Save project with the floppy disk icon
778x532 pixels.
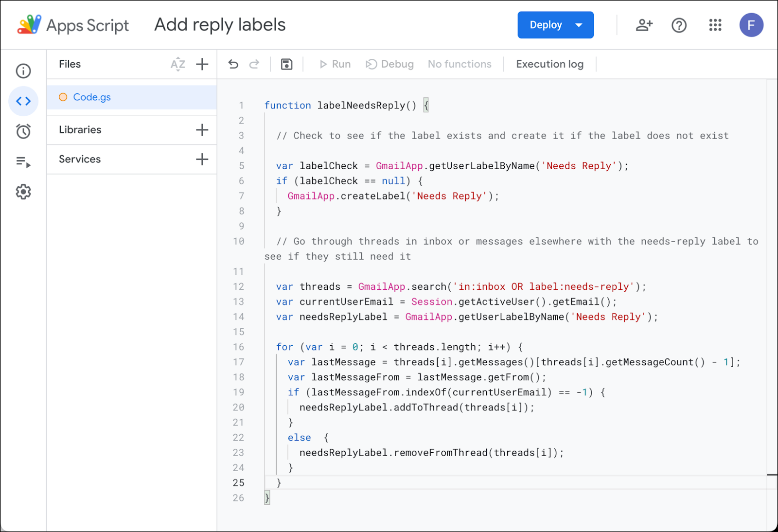tap(287, 64)
